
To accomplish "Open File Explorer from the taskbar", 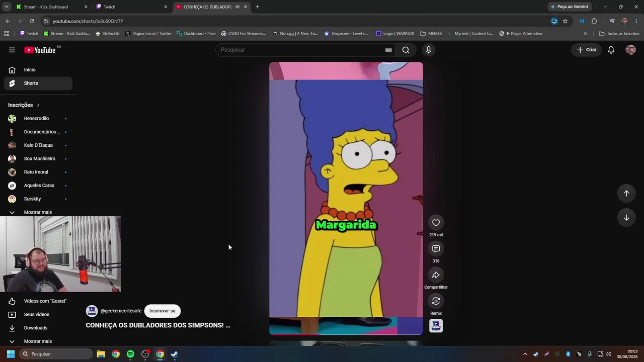I will (101, 354).
